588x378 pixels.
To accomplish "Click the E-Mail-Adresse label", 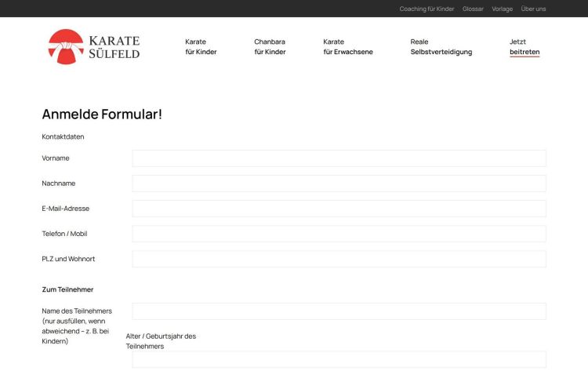I will (66, 209).
